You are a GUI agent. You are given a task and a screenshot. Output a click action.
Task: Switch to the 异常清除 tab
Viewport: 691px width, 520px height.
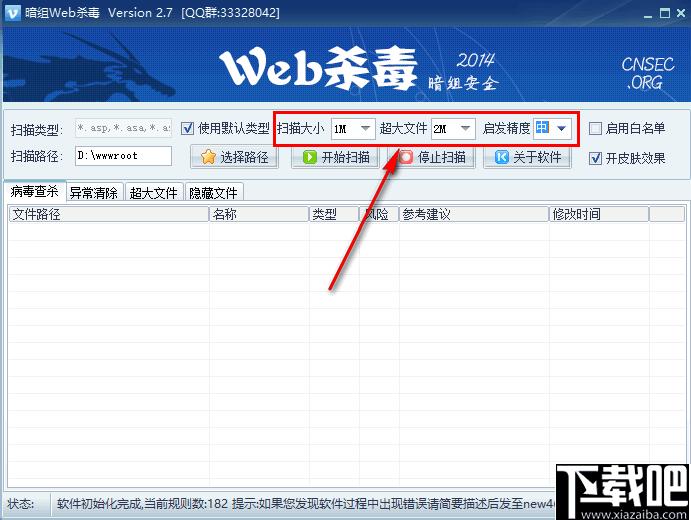coord(94,193)
